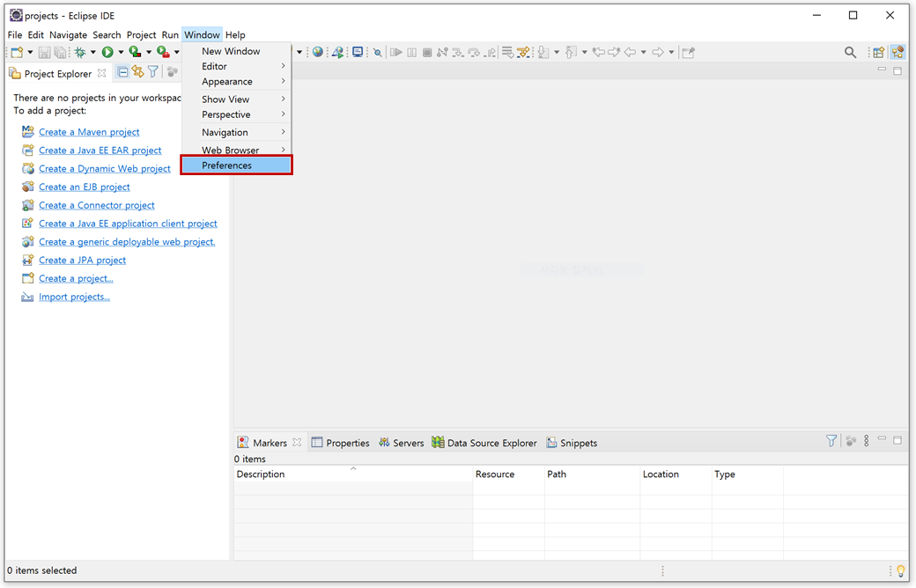916x588 pixels.
Task: Click the Resource column header
Action: click(508, 474)
